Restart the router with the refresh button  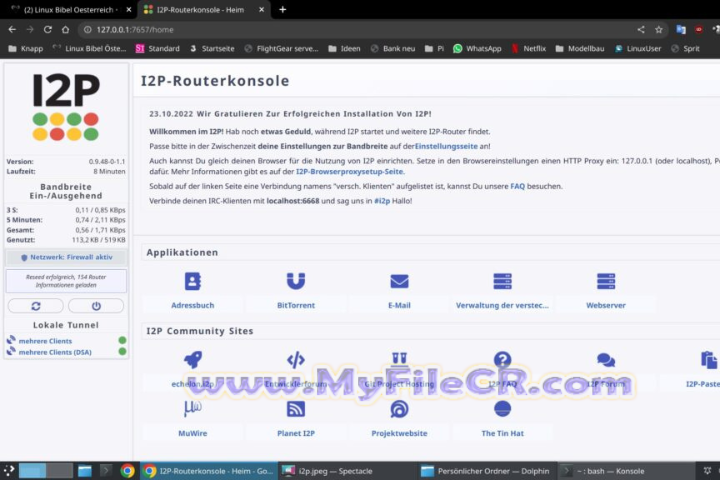click(36, 306)
